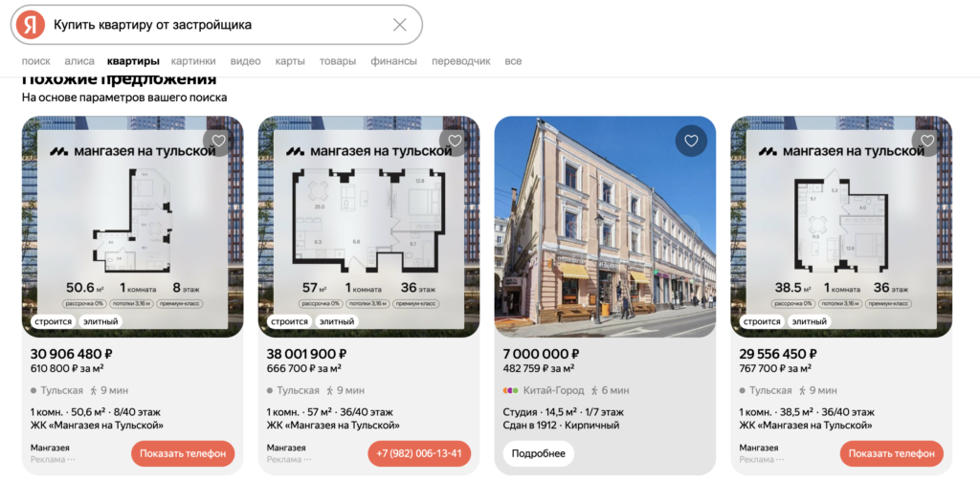
Task: Call the +7 (982) 006-13-41 number button
Action: [419, 453]
